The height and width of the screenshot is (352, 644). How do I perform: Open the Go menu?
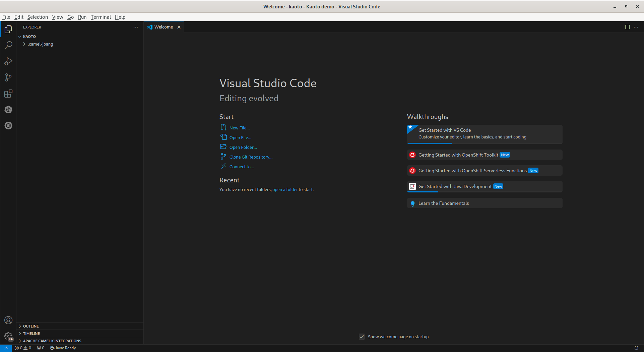tap(70, 17)
